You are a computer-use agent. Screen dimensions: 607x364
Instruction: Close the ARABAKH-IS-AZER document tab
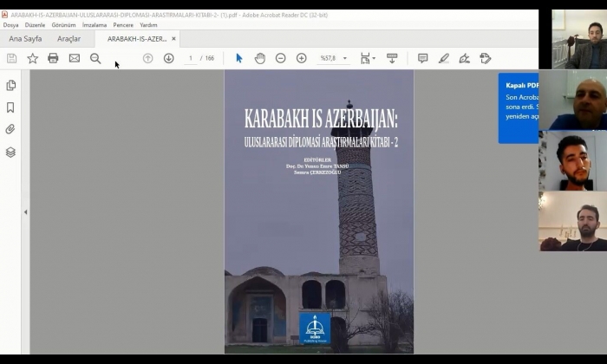click(x=173, y=39)
